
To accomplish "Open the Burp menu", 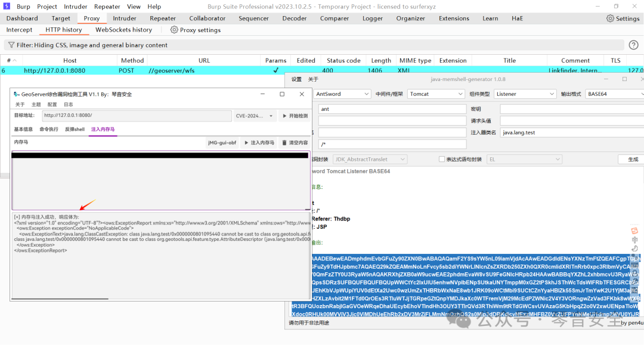I will (23, 7).
